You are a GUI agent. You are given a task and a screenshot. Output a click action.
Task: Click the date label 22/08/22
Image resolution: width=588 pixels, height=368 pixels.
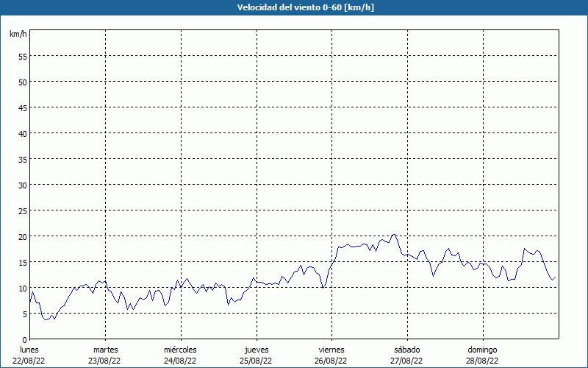pos(29,361)
